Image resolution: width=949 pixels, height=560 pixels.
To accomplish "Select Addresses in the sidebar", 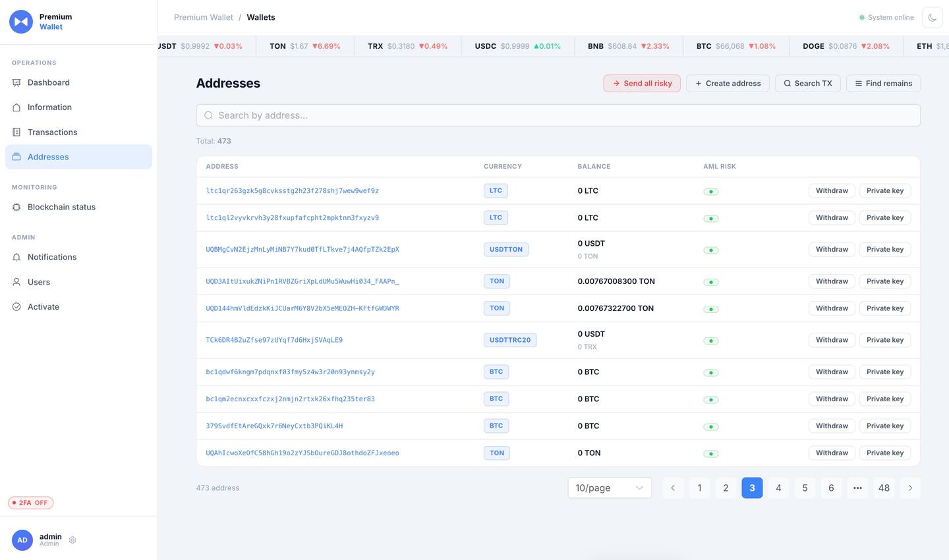I will click(x=78, y=157).
